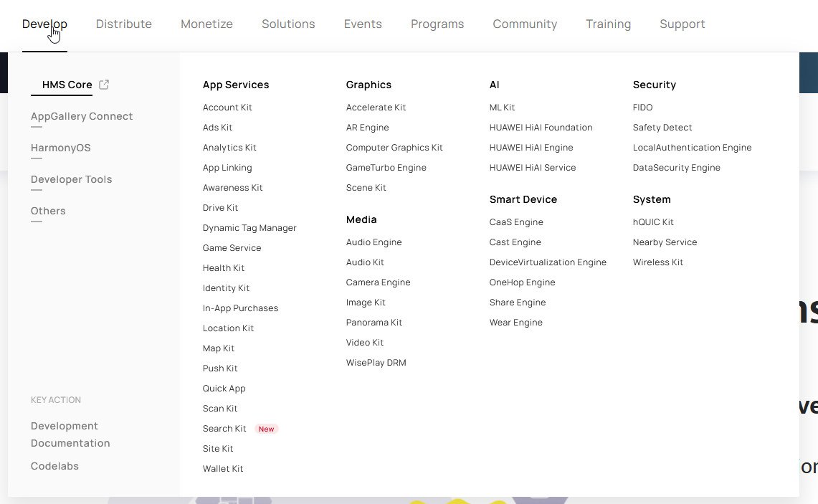Open Computer Graphics Kit
This screenshot has height=504, width=818.
pyautogui.click(x=394, y=148)
